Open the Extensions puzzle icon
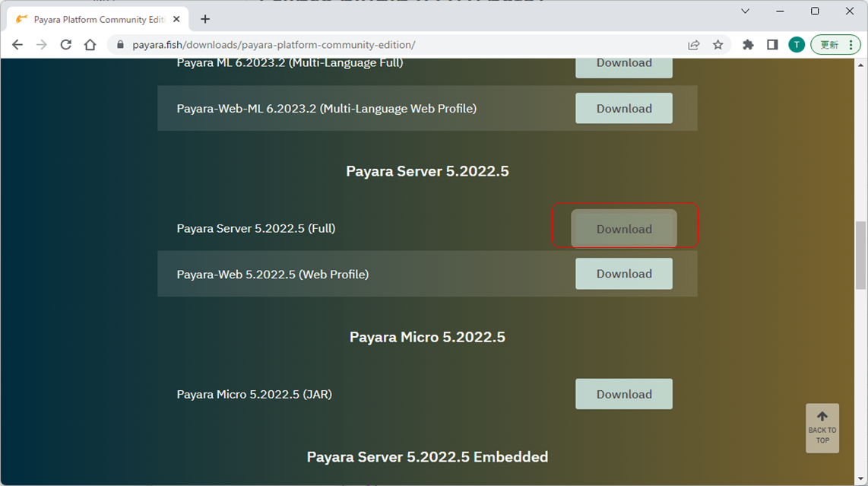Viewport: 868px width, 486px height. tap(748, 45)
